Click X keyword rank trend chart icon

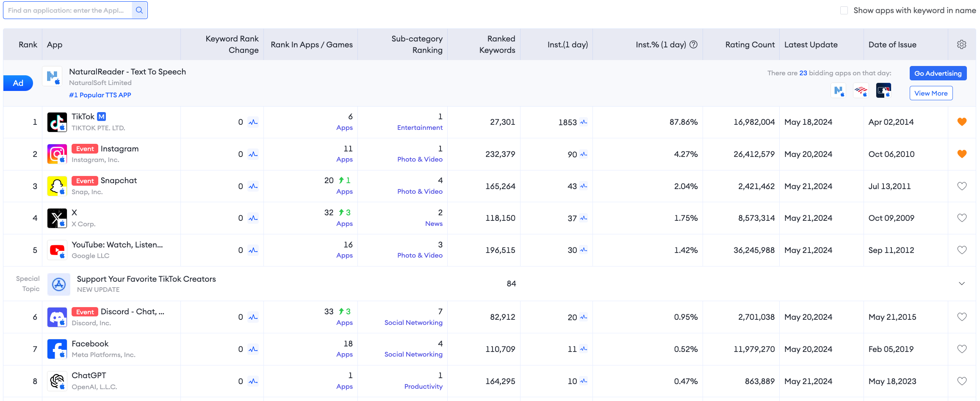[253, 218]
